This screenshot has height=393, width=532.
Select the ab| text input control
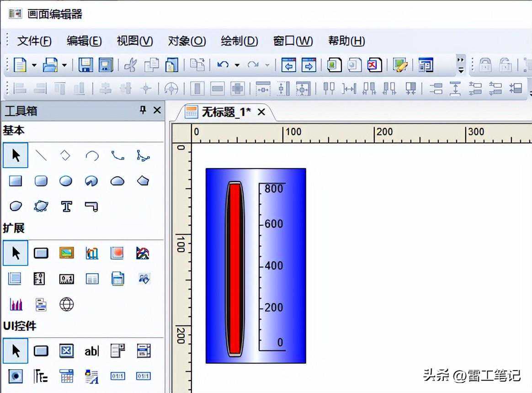point(92,351)
